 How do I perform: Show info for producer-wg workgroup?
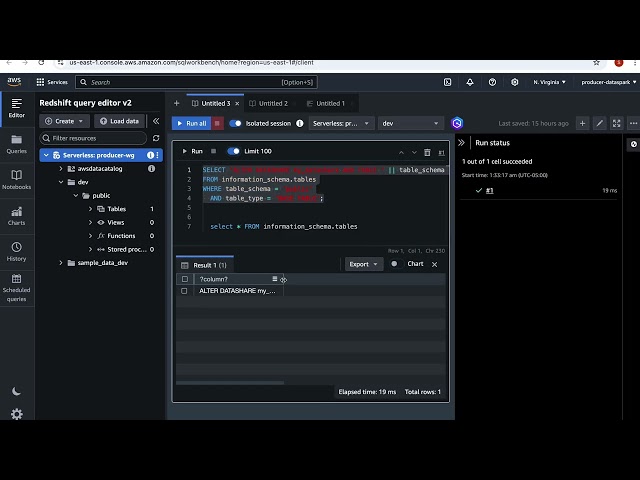click(x=150, y=155)
